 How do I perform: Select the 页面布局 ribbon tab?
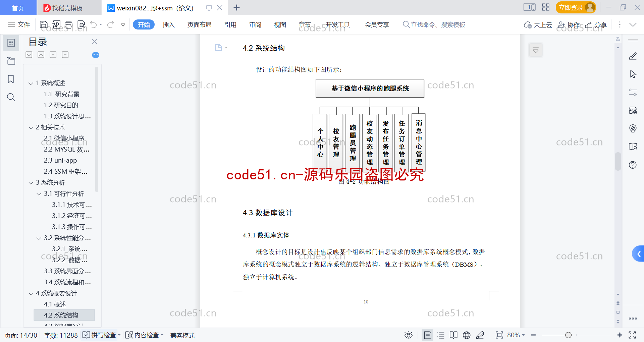[199, 24]
